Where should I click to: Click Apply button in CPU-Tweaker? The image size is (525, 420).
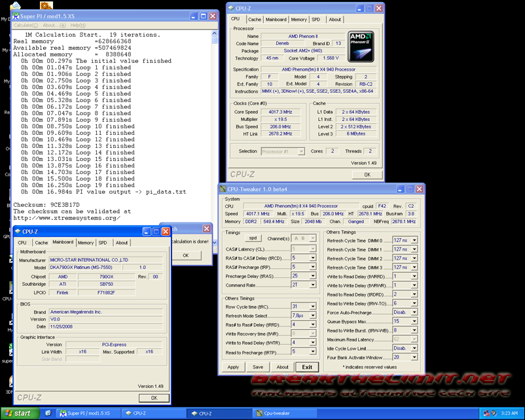(x=233, y=367)
